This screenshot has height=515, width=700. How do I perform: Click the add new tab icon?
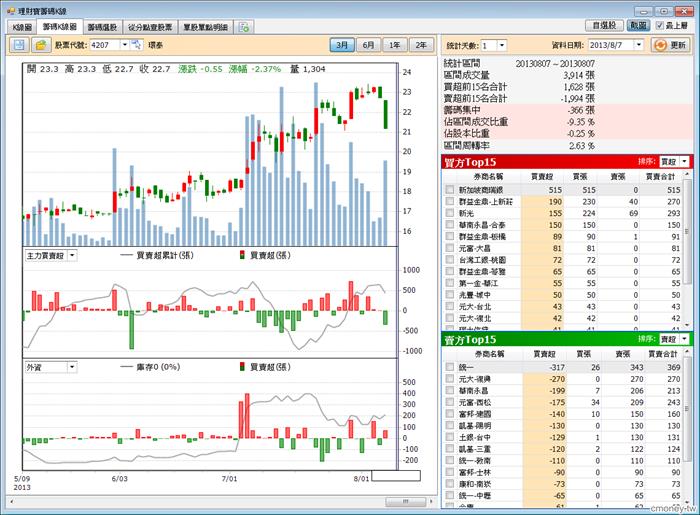pos(244,27)
